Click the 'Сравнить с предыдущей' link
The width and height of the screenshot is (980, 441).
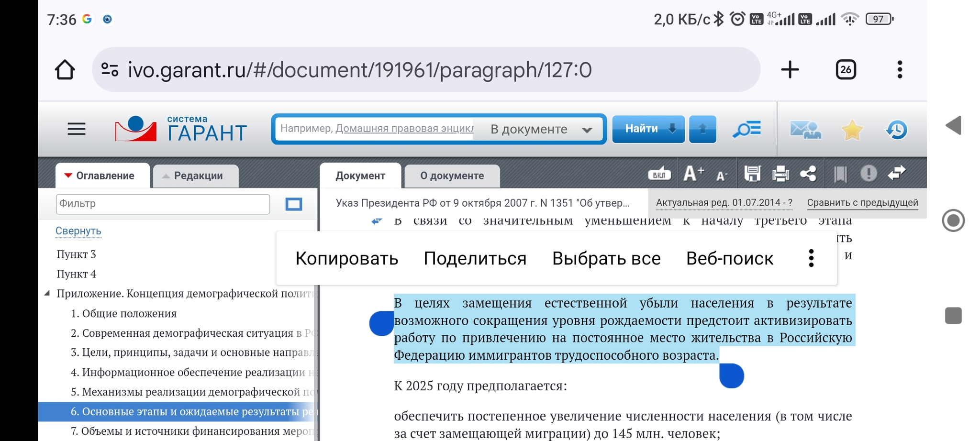pyautogui.click(x=862, y=202)
